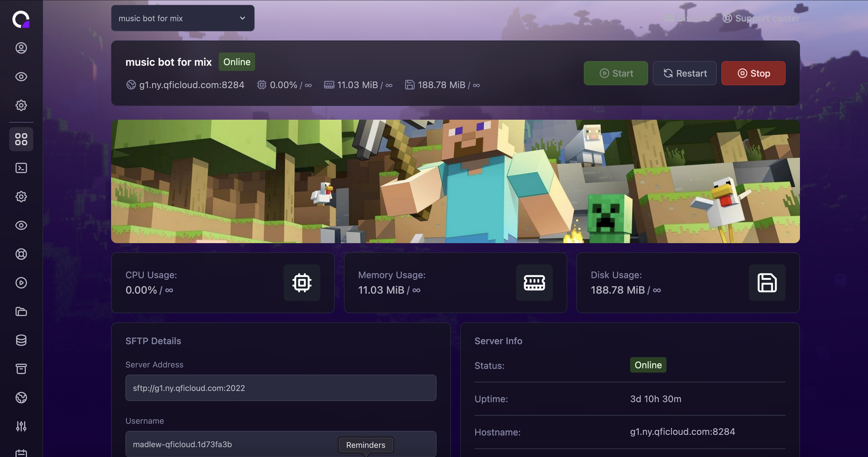
Task: Click the SFTP Server Address field
Action: (x=280, y=388)
